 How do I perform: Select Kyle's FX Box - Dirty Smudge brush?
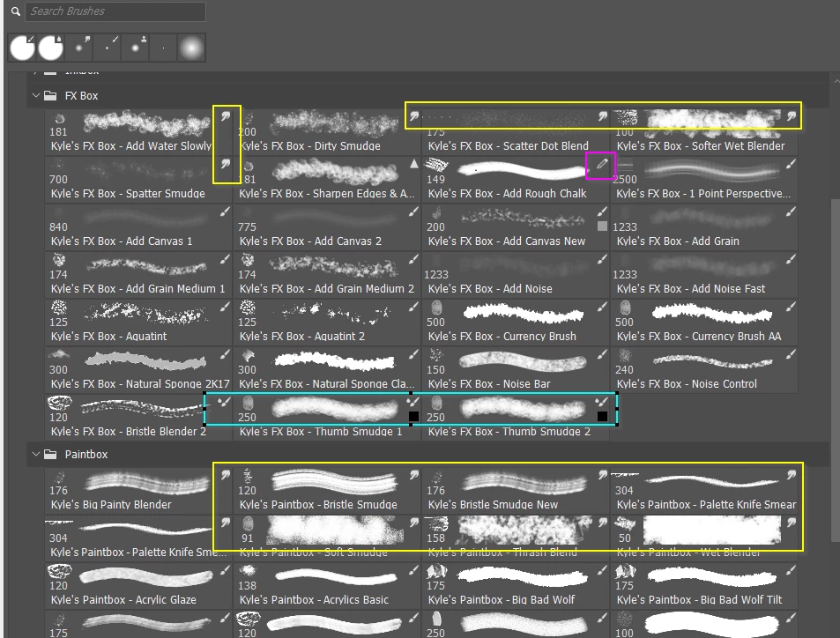click(327, 132)
